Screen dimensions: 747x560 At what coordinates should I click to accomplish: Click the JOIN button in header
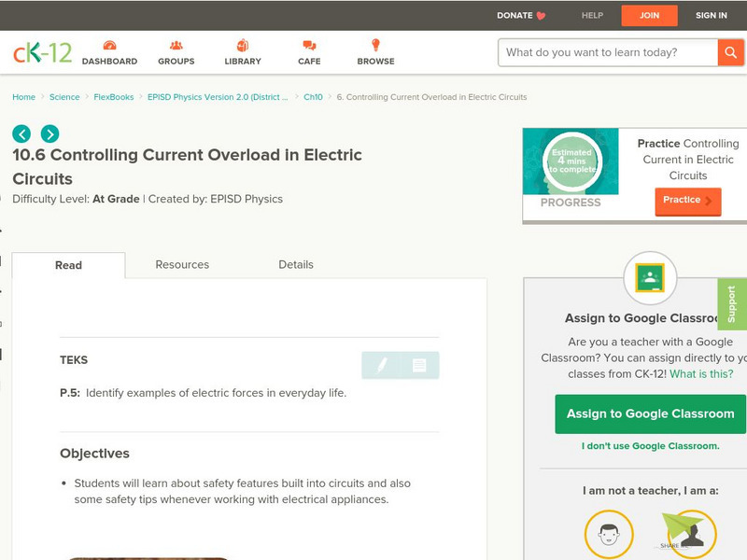tap(650, 16)
